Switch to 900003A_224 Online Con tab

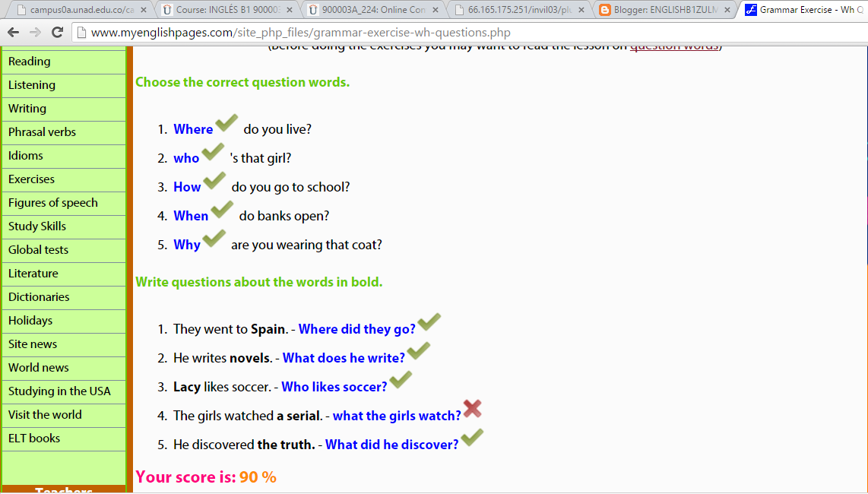374,10
